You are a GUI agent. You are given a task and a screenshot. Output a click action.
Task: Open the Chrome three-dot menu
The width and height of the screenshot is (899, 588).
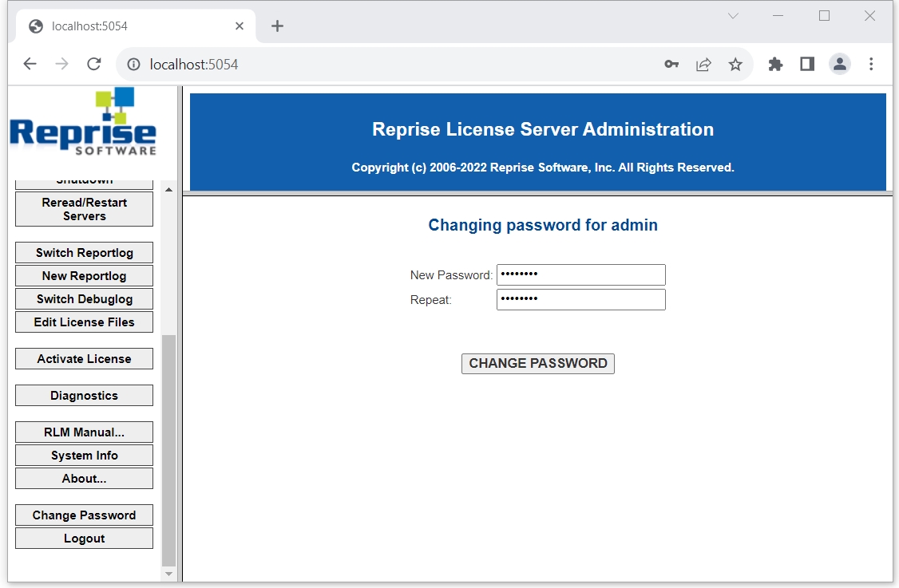[871, 65]
